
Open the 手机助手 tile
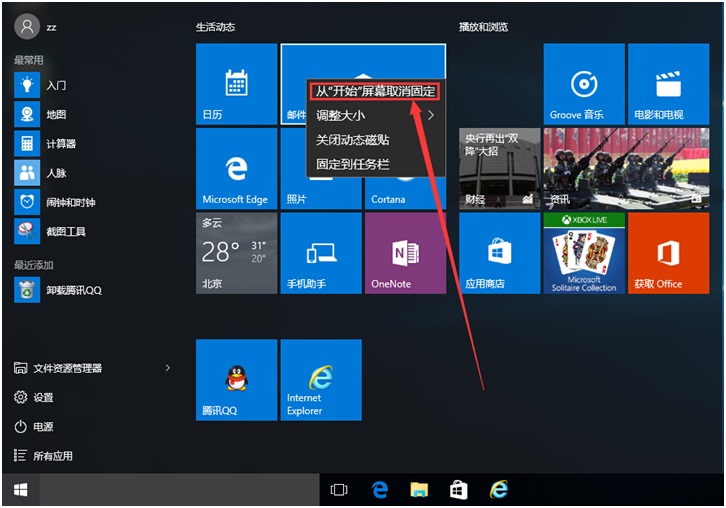(x=320, y=253)
